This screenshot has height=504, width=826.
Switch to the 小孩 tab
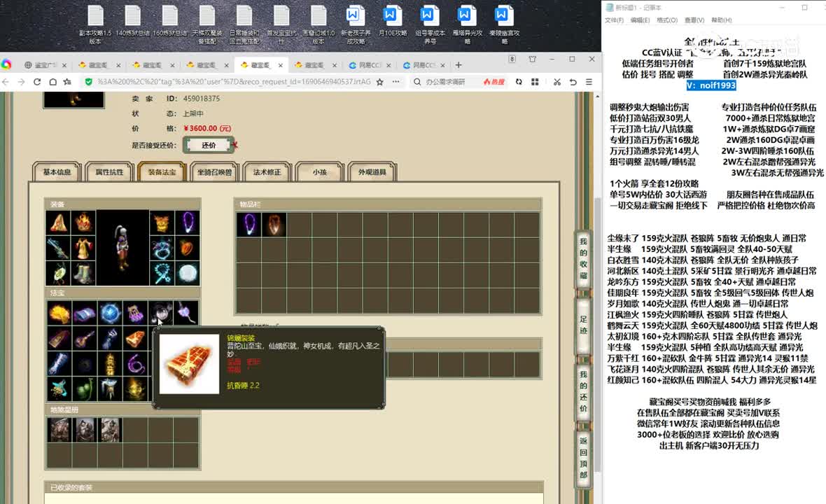(x=320, y=172)
